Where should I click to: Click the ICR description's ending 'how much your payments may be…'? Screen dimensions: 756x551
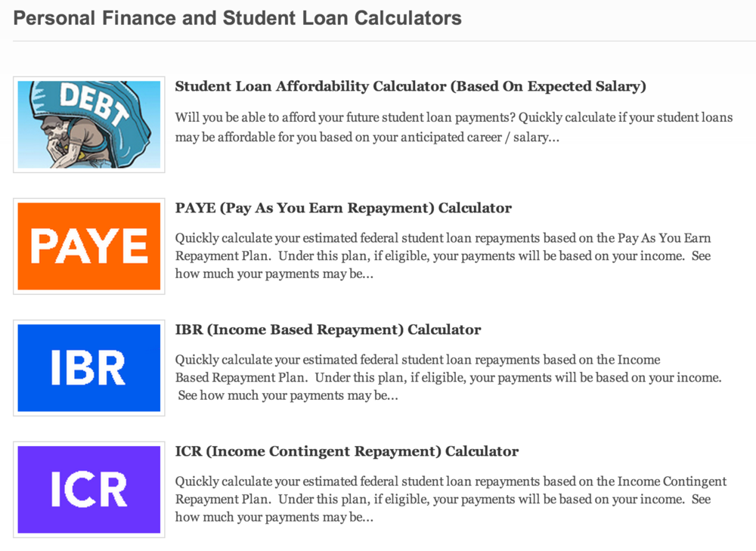274,517
